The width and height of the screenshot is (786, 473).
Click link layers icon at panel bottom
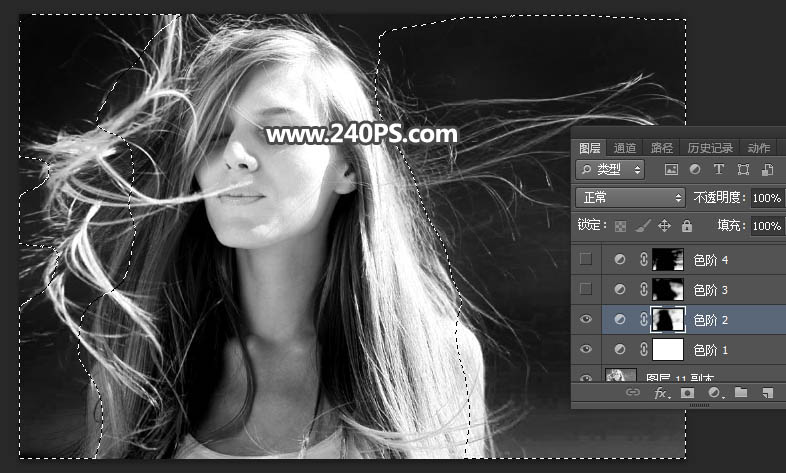(633, 392)
